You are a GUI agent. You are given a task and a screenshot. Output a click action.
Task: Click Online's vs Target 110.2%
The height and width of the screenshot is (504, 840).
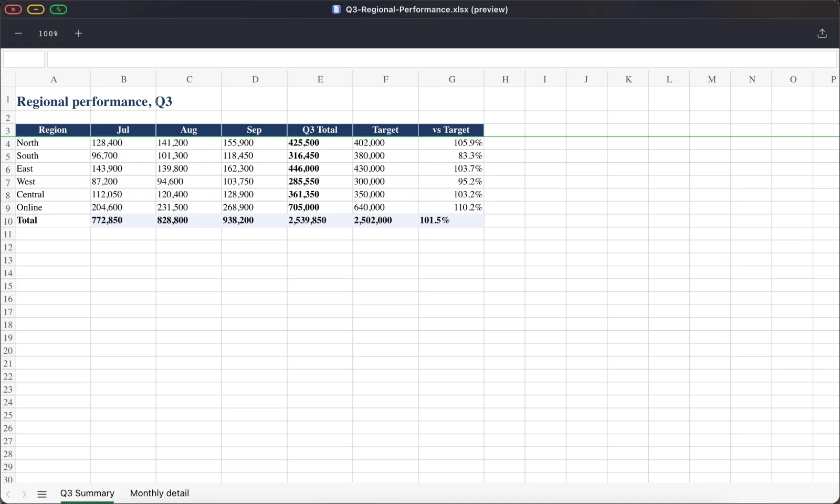(x=451, y=207)
